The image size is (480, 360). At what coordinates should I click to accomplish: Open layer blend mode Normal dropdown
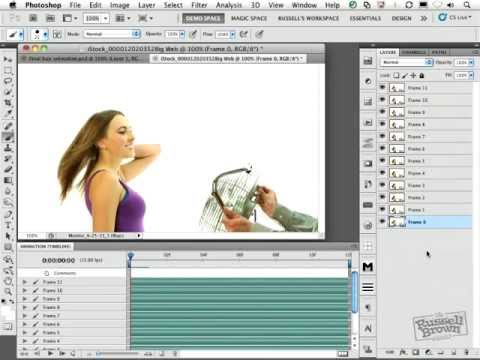406,62
